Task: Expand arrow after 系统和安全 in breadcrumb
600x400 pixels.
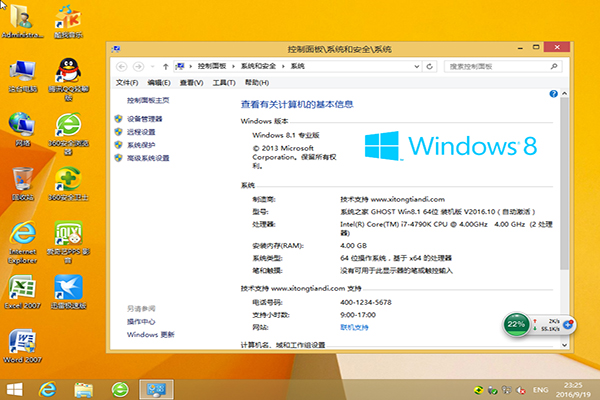Action: tap(284, 66)
